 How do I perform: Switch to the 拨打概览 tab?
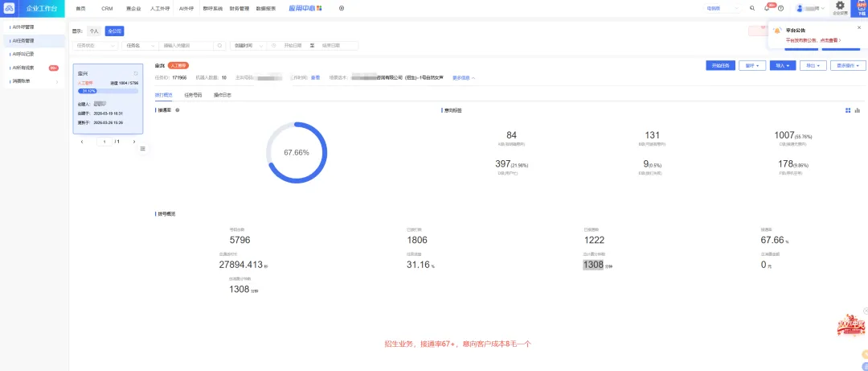click(x=163, y=95)
